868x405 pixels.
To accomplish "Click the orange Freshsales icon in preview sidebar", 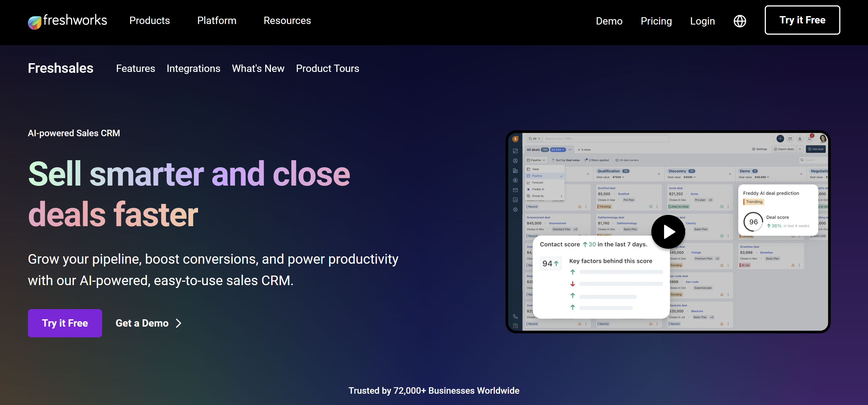I will [x=515, y=139].
